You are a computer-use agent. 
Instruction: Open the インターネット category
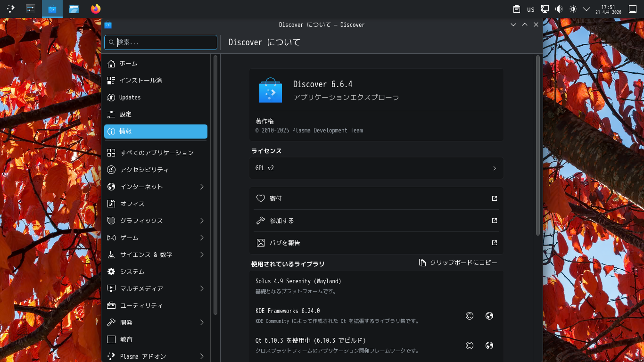pyautogui.click(x=156, y=187)
